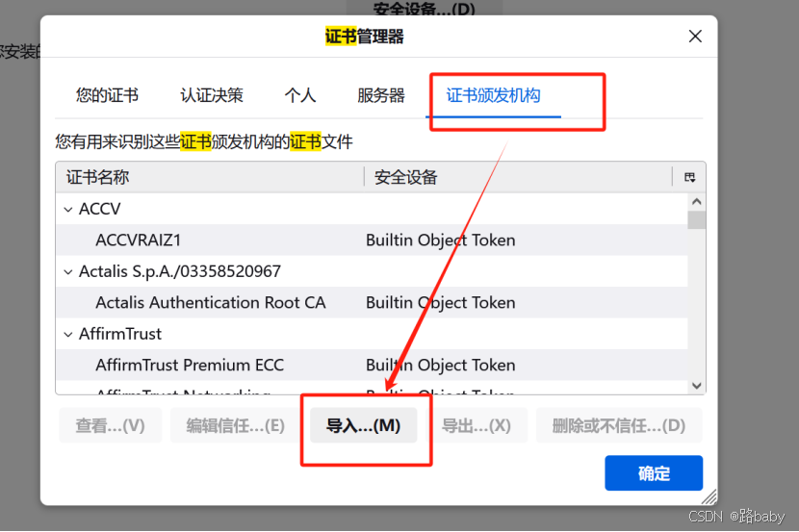Click the 编辑信任 button
The height and width of the screenshot is (532, 799).
(235, 425)
